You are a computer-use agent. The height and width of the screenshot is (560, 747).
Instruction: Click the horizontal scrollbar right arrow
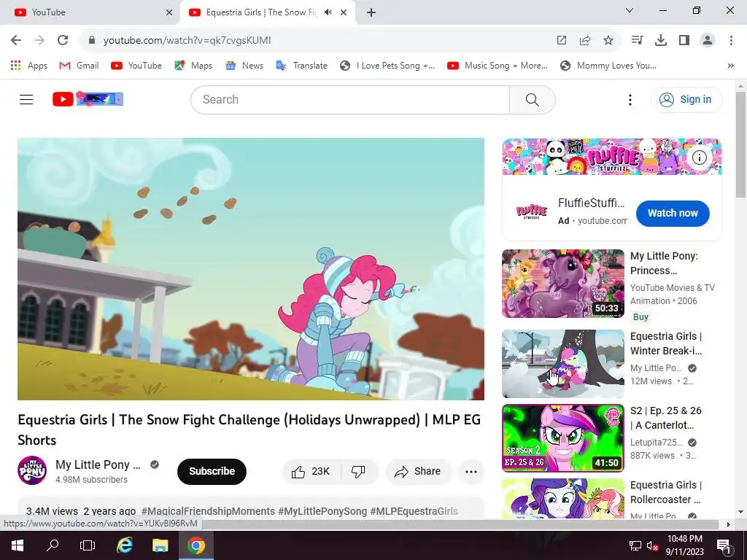click(x=729, y=524)
